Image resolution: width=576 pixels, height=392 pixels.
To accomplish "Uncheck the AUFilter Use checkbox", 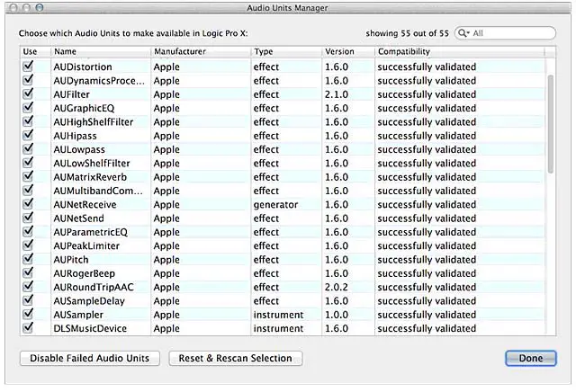I will click(28, 94).
